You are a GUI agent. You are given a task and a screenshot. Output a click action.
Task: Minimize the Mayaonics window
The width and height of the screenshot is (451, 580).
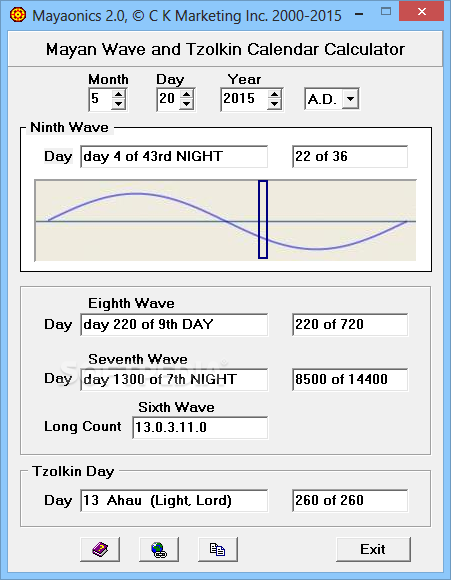359,14
